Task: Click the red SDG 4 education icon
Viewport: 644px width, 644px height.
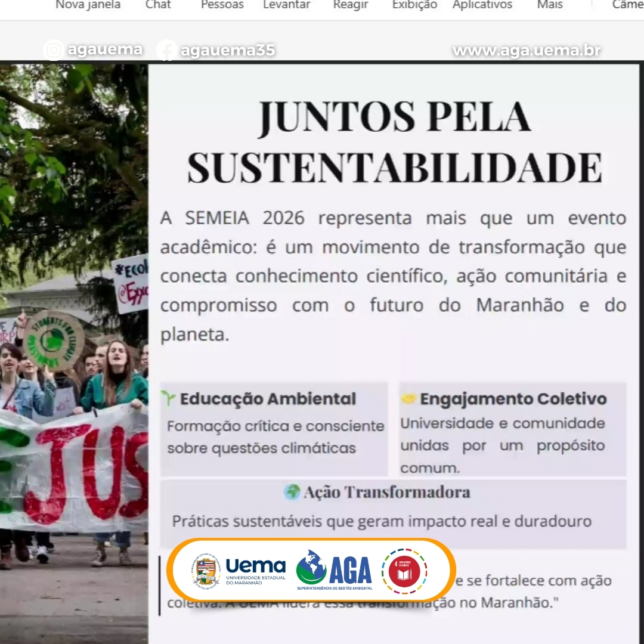Action: click(404, 571)
